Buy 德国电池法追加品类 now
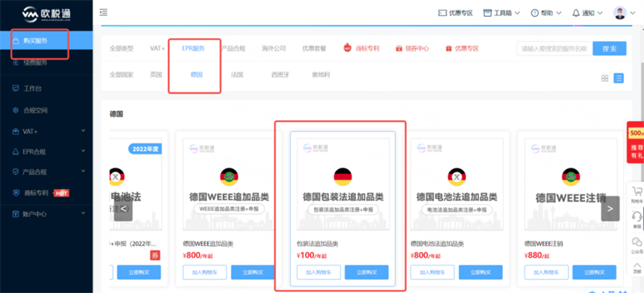 tap(481, 272)
